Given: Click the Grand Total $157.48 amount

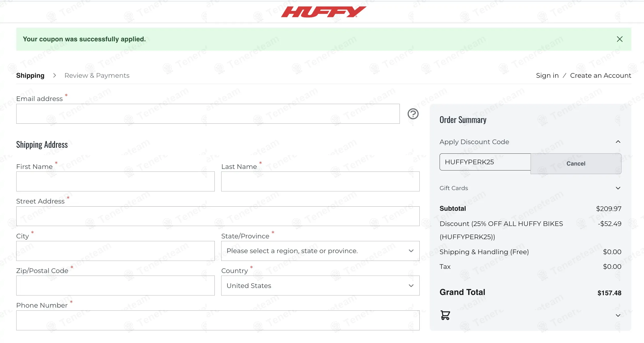Looking at the screenshot, I should pyautogui.click(x=609, y=293).
